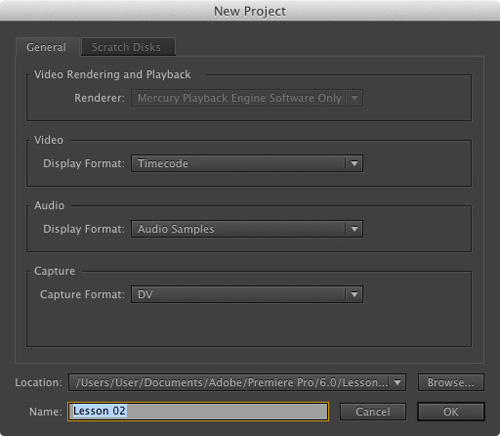The height and width of the screenshot is (436, 500).
Task: Open the Video Display Format Timecode dropdown
Action: coord(247,163)
